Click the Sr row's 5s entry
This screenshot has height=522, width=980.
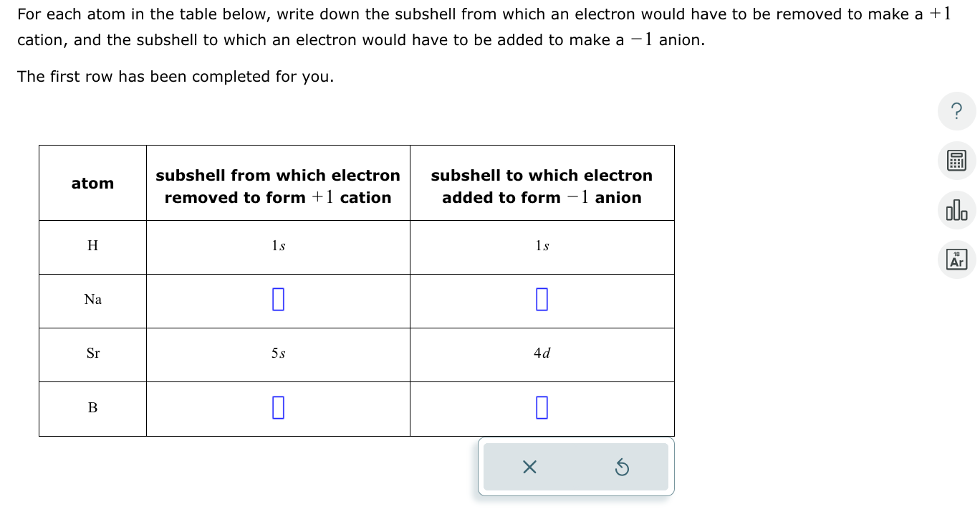click(278, 353)
